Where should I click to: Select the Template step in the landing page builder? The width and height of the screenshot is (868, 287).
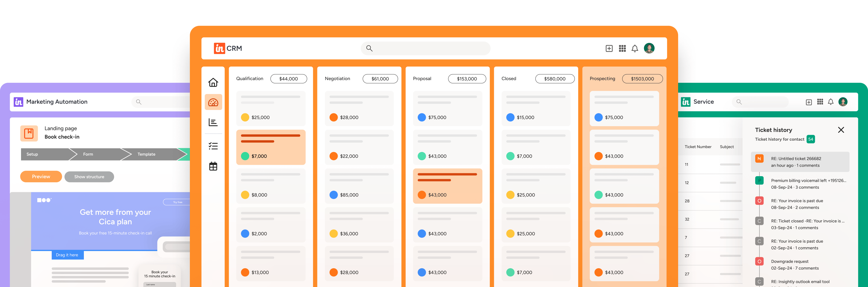coord(146,154)
